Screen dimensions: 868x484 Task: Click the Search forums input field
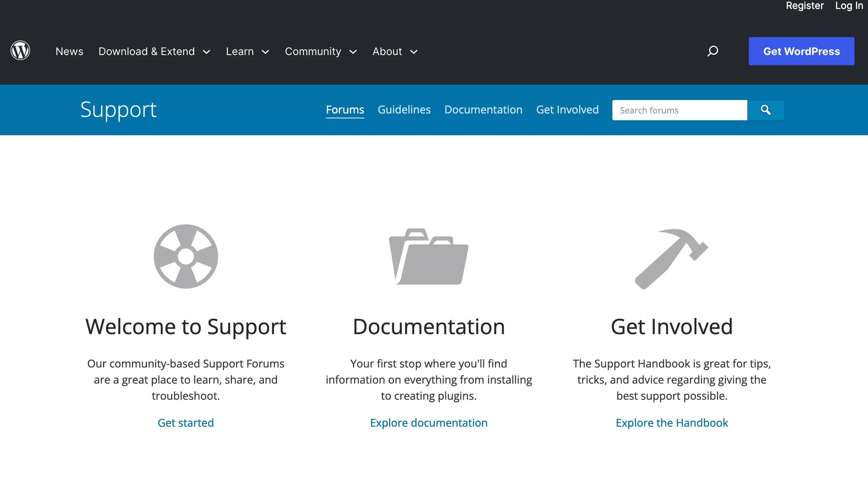(679, 110)
